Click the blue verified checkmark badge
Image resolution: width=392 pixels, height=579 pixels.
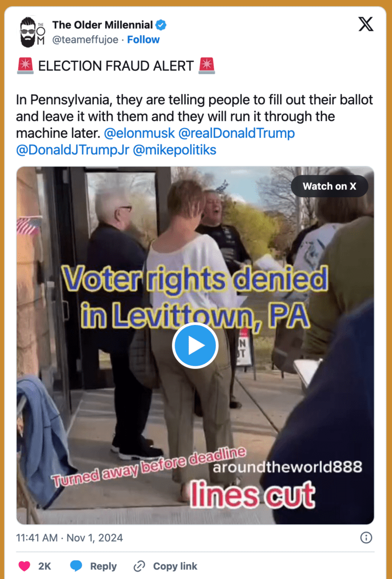161,25
